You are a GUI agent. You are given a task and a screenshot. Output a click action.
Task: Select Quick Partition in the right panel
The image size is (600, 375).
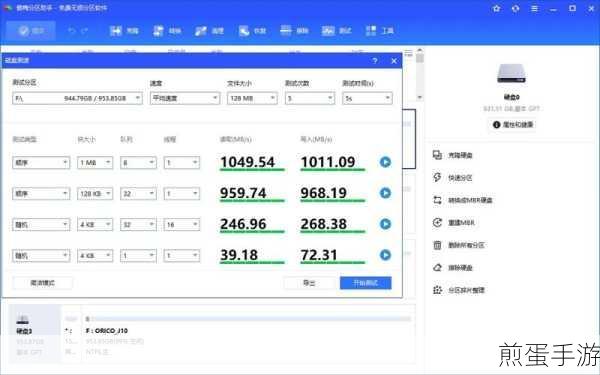coord(453,178)
